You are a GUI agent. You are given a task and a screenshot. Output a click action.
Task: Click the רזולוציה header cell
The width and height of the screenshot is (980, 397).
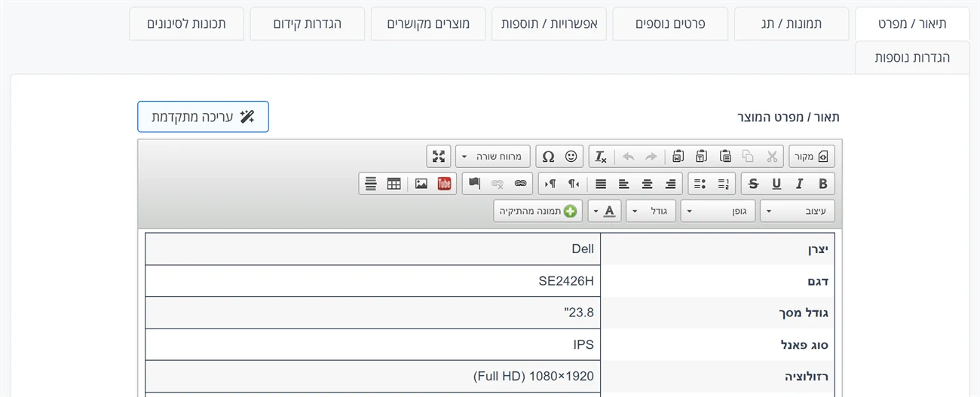coord(718,376)
